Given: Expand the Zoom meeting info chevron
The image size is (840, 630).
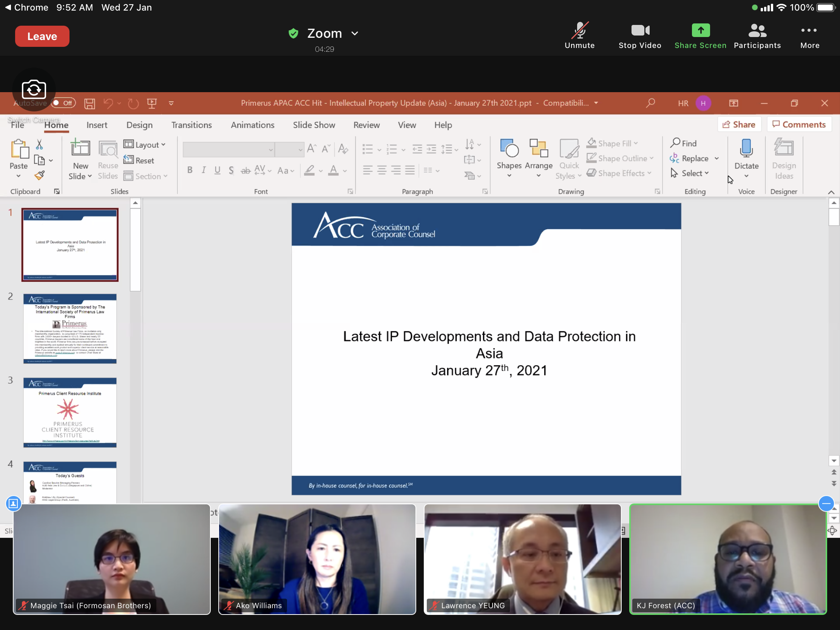Looking at the screenshot, I should coord(355,33).
